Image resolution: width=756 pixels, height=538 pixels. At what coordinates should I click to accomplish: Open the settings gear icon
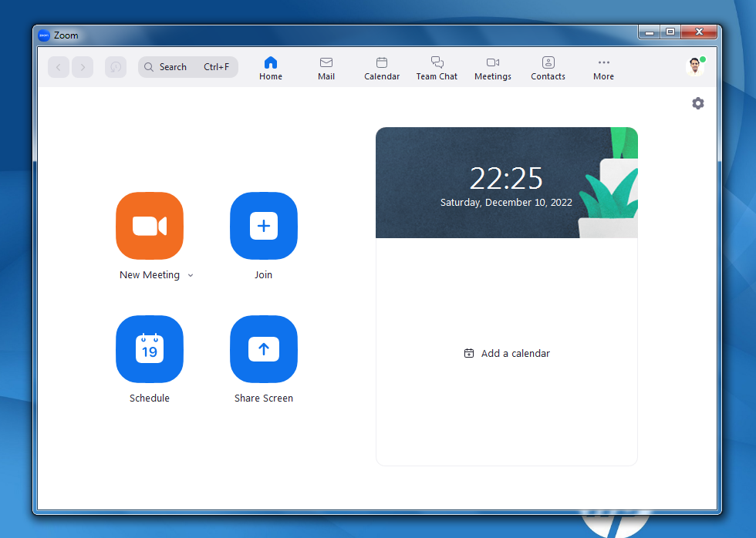(698, 103)
